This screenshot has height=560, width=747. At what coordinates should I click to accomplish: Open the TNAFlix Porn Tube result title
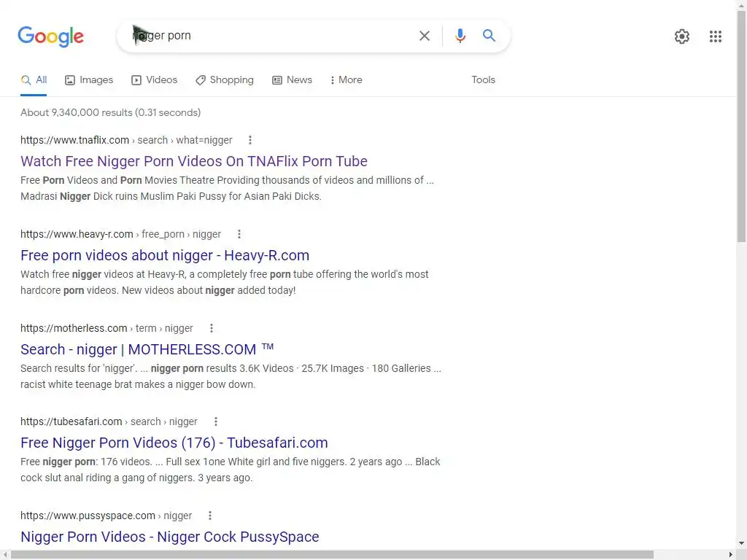194,161
